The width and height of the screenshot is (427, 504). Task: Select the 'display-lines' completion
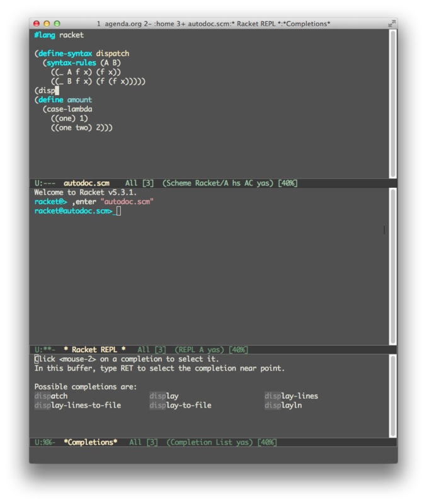(x=291, y=396)
